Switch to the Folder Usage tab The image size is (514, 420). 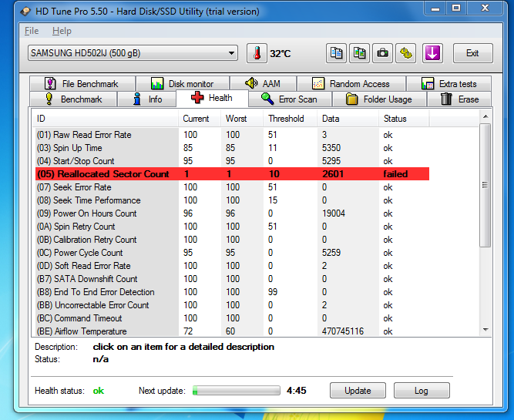pos(379,99)
